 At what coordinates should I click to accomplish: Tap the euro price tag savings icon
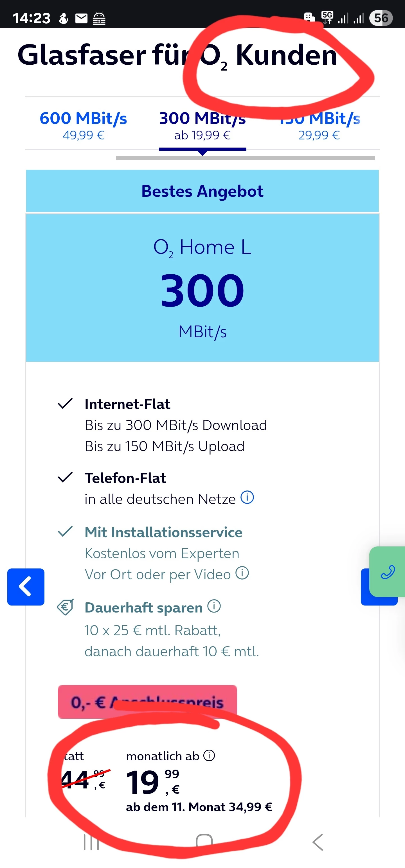click(66, 607)
